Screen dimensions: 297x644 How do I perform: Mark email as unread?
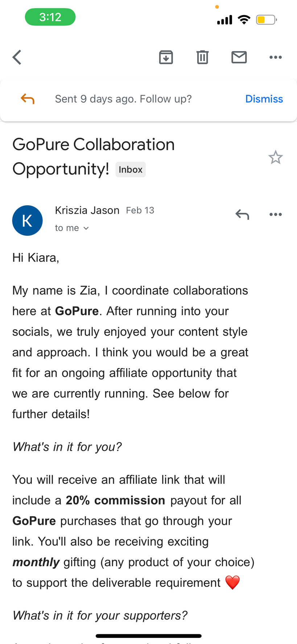(239, 57)
